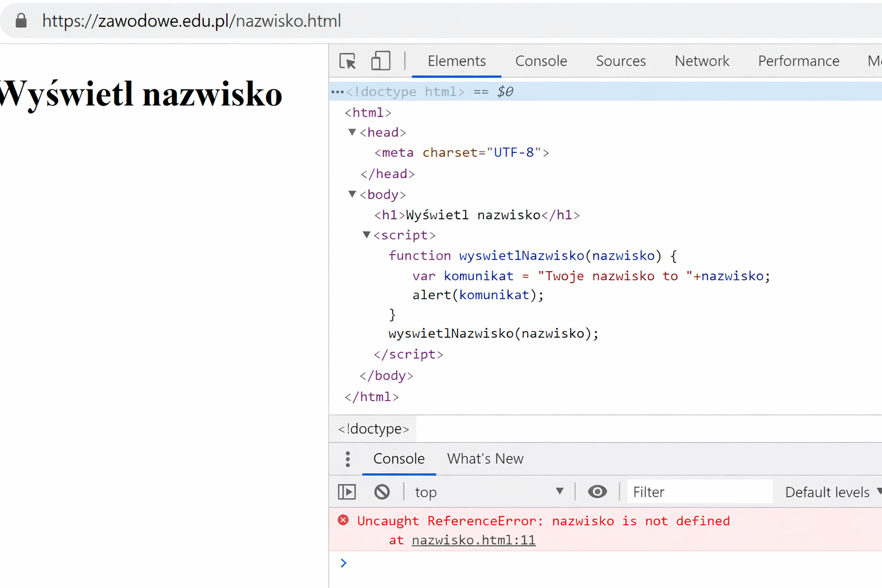Toggle the device toolbar icon

[380, 61]
